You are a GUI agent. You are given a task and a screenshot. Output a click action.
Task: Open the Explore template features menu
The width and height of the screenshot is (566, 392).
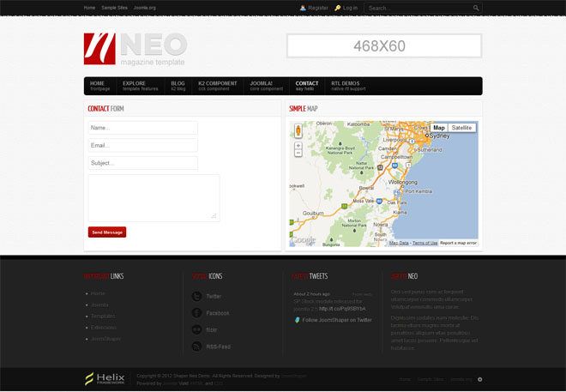140,86
